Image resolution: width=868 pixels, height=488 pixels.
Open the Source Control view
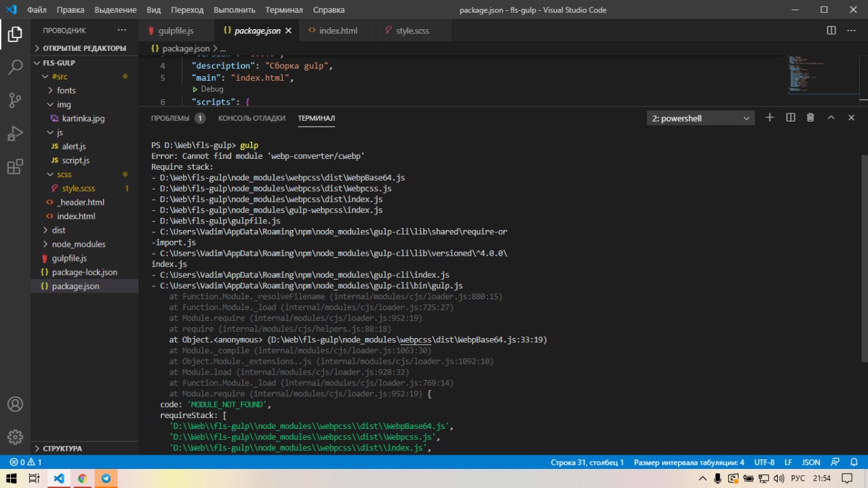coord(15,100)
